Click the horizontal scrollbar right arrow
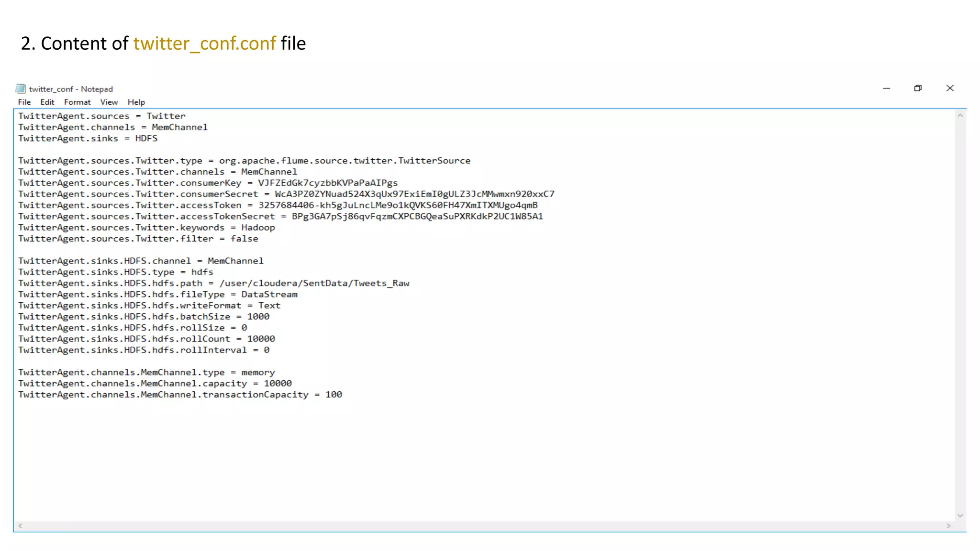This screenshot has height=551, width=980. point(948,526)
